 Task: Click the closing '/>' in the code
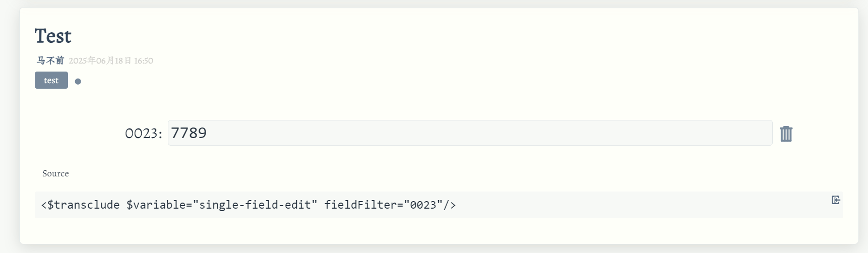(x=450, y=205)
